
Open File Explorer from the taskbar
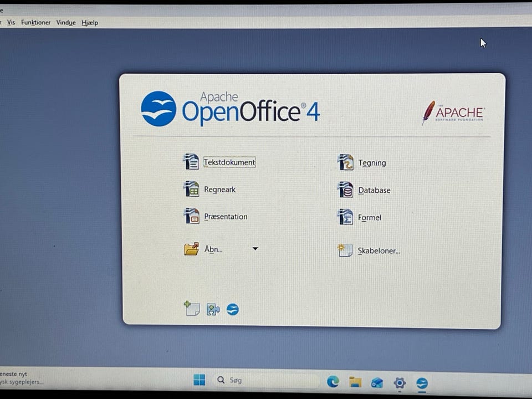pyautogui.click(x=355, y=382)
